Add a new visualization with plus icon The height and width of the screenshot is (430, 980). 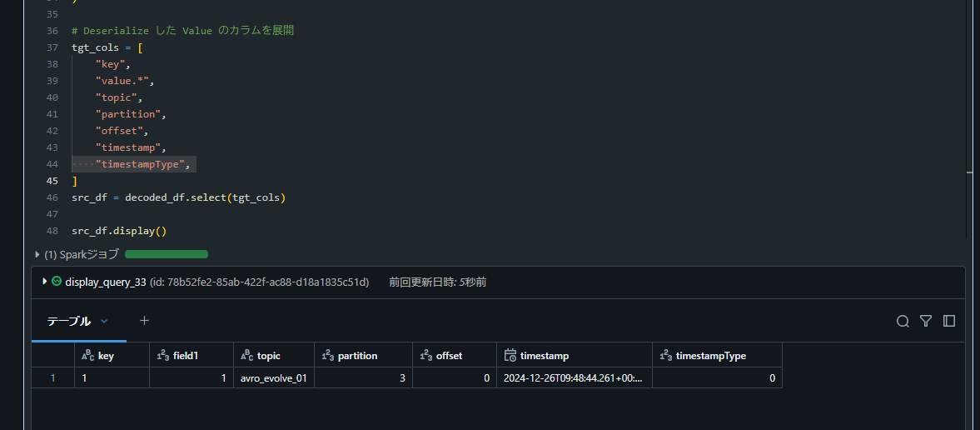(x=144, y=321)
